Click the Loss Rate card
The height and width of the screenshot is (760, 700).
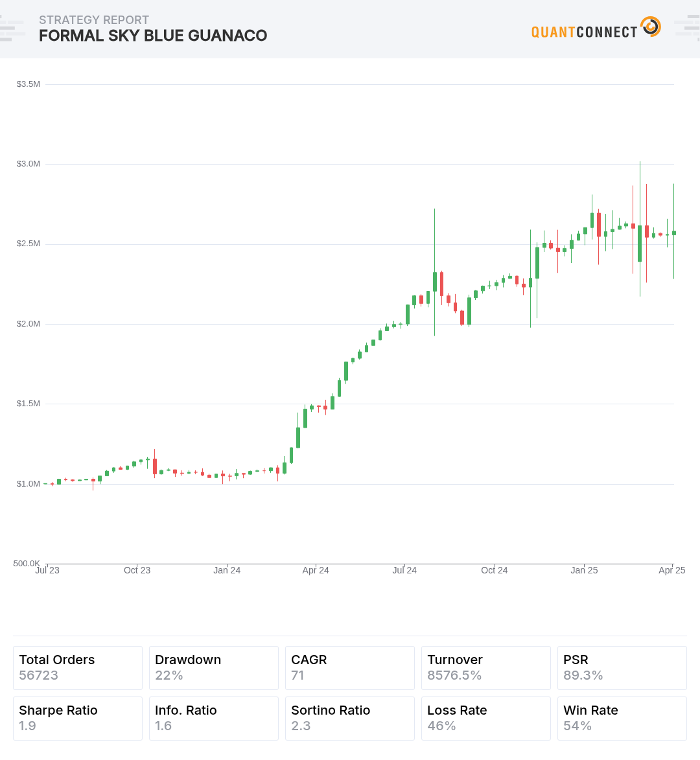(x=486, y=718)
